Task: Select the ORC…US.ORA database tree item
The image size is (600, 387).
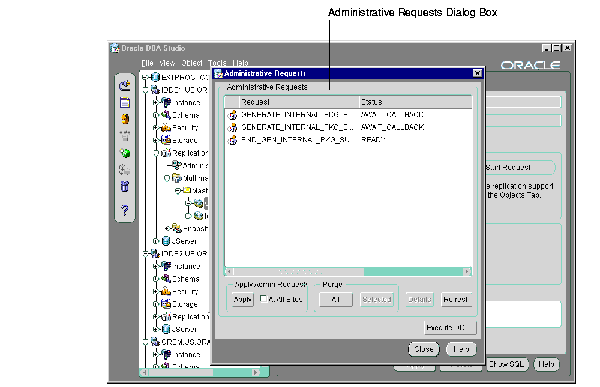Action: pos(186,342)
